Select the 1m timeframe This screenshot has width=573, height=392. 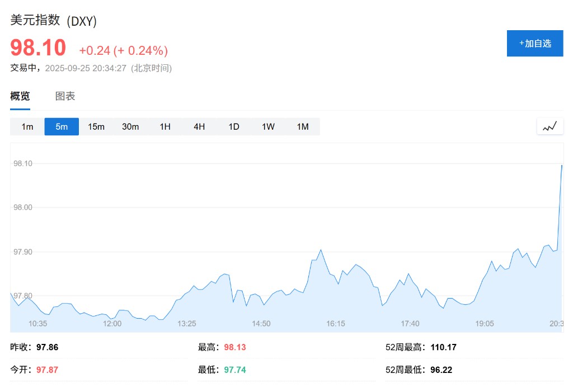pyautogui.click(x=27, y=126)
